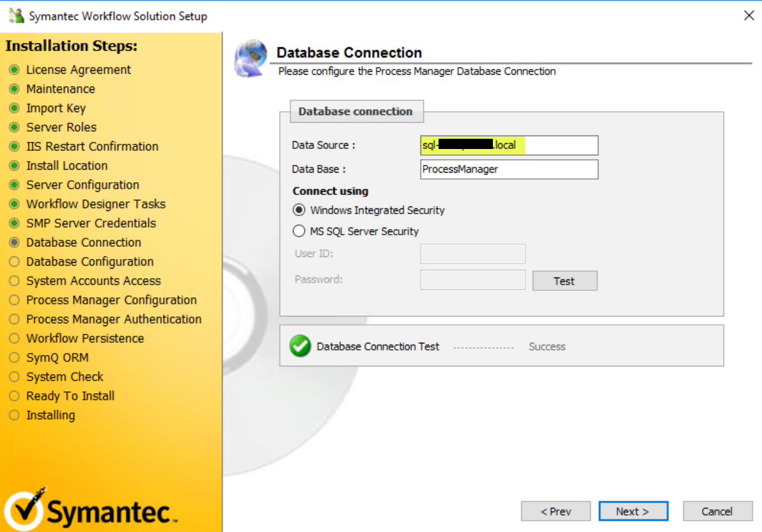The width and height of the screenshot is (762, 532).
Task: Click the Test connection button
Action: [x=564, y=281]
